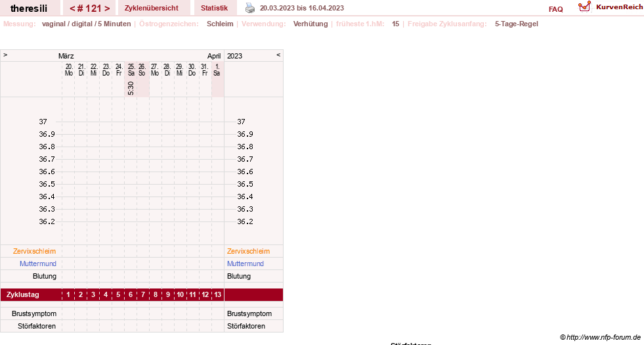Click Zyklustag cell 4
644x345 pixels.
click(x=106, y=295)
